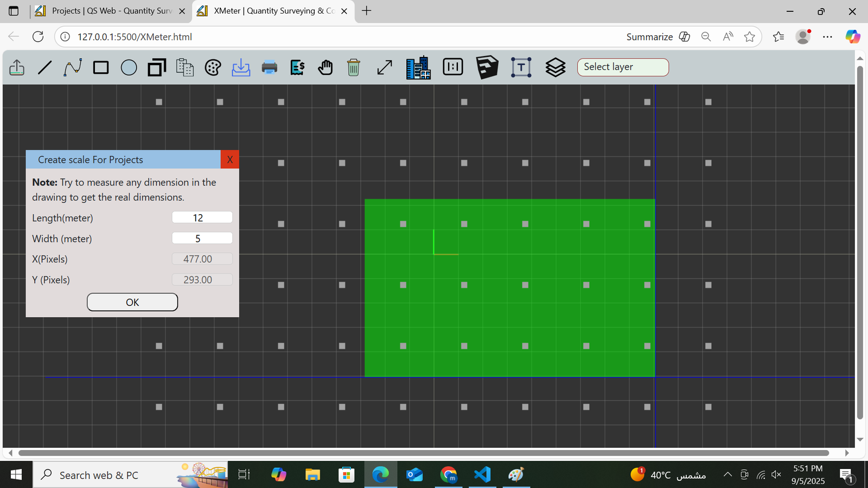Pick the Polyline curve tool
This screenshot has width=868, height=488.
[x=72, y=67]
